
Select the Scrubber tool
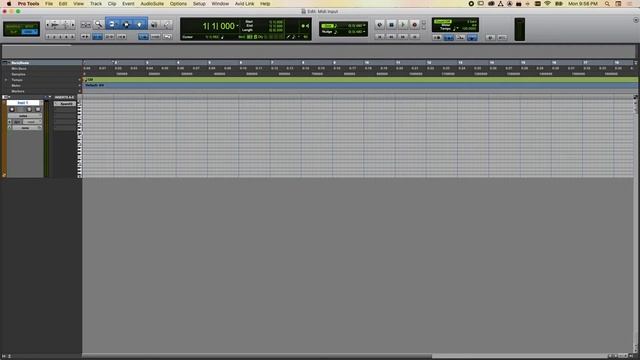coord(154,25)
